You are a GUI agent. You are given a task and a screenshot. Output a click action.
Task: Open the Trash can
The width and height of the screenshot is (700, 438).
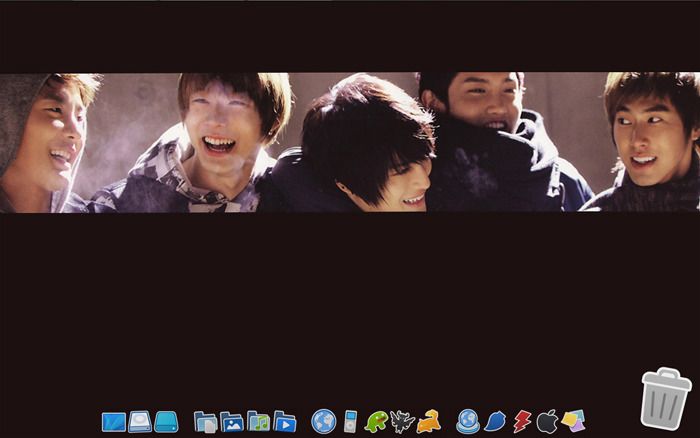pyautogui.click(x=666, y=399)
